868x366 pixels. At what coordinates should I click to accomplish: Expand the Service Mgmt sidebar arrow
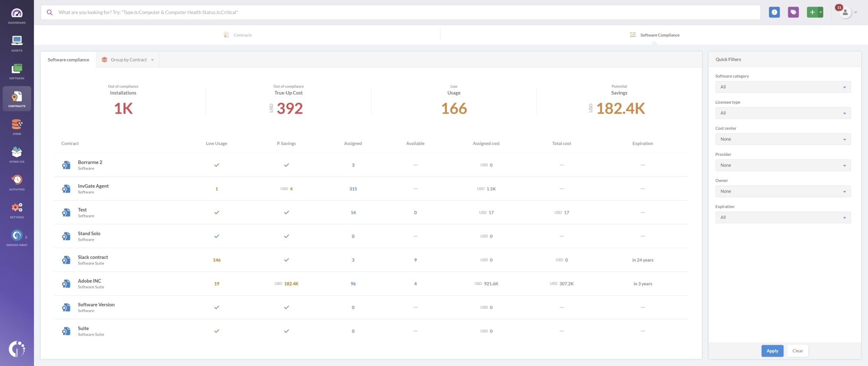point(26,237)
